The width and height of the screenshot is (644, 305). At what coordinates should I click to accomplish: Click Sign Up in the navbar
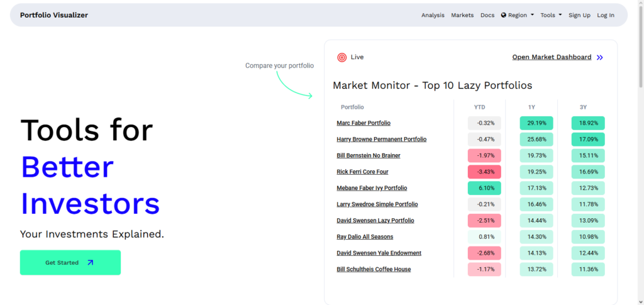click(579, 15)
